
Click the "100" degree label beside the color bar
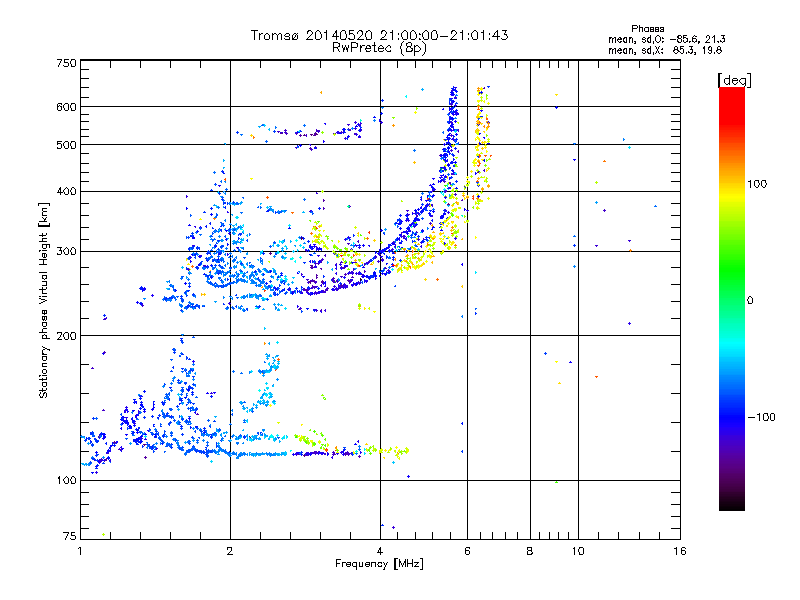[x=757, y=184]
